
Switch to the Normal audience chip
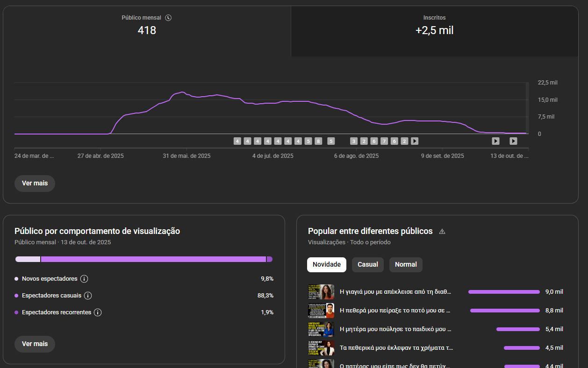coord(406,264)
